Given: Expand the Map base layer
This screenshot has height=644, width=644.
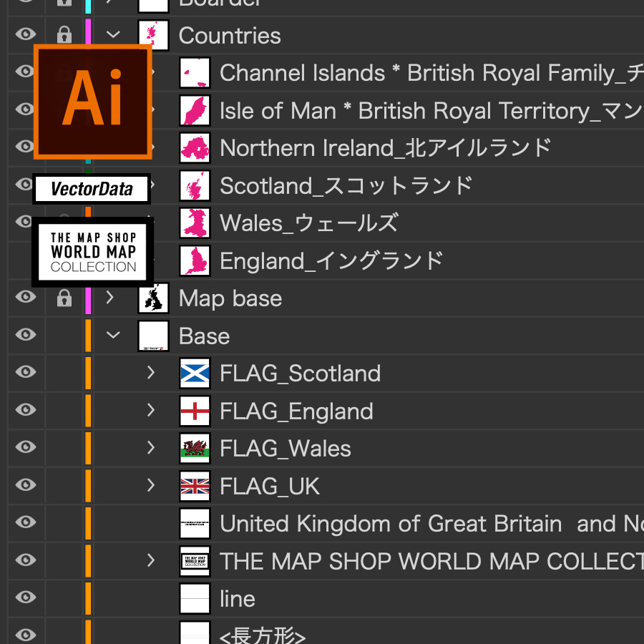Looking at the screenshot, I should point(109,298).
